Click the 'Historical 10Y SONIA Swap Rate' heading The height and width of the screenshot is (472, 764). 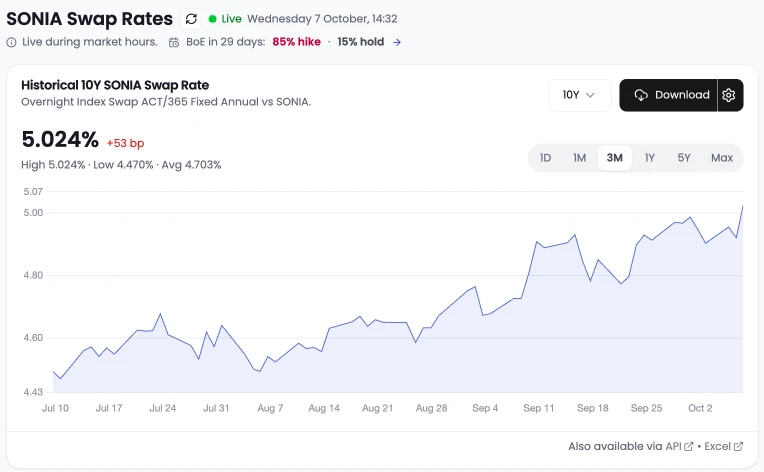click(x=115, y=85)
